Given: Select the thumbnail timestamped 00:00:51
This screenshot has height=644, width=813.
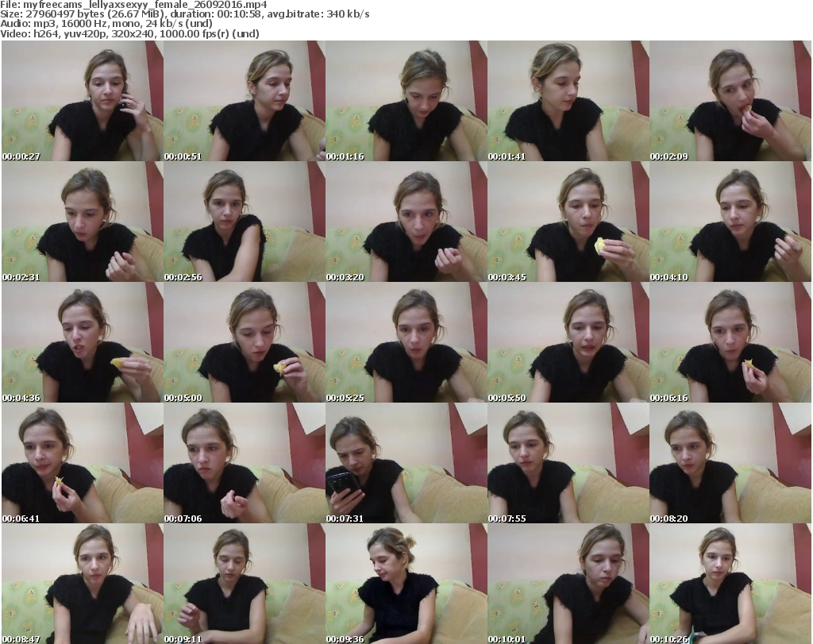Looking at the screenshot, I should click(x=245, y=101).
